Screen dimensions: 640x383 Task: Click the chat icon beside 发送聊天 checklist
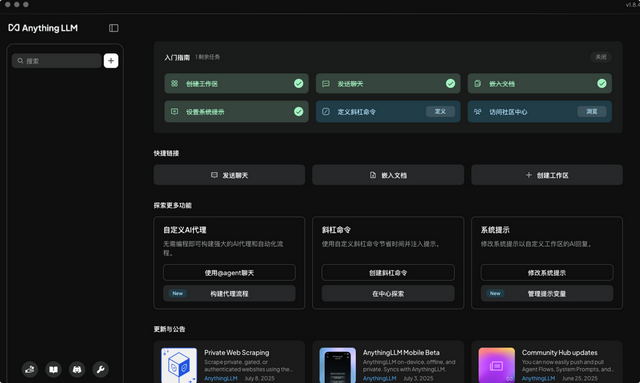(326, 83)
